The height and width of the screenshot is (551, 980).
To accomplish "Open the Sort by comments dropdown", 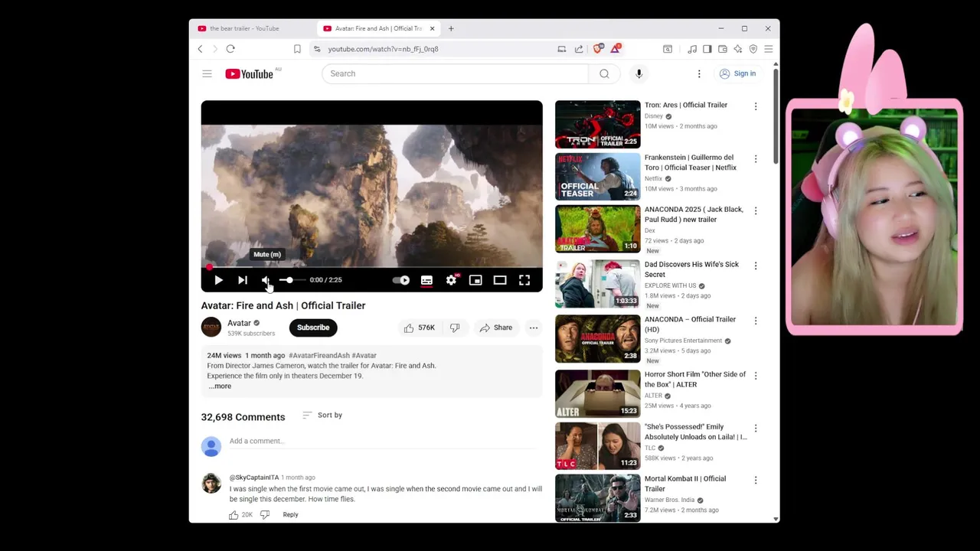I will click(x=322, y=415).
